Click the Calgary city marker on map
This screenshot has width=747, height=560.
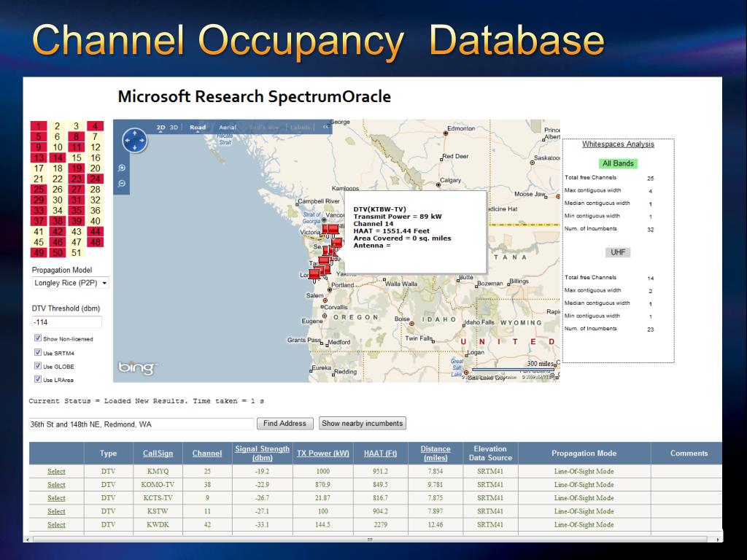[438, 184]
